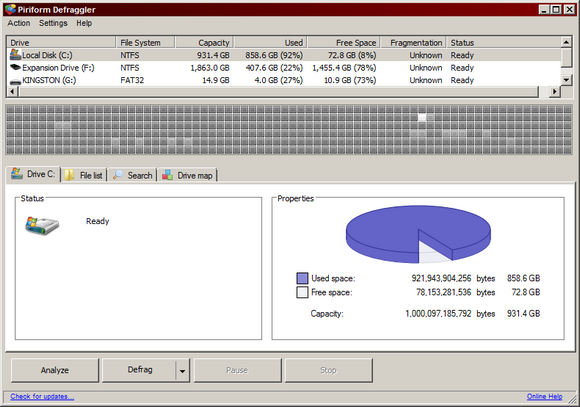
Task: Sort by the Free Space column header
Action: pos(344,43)
